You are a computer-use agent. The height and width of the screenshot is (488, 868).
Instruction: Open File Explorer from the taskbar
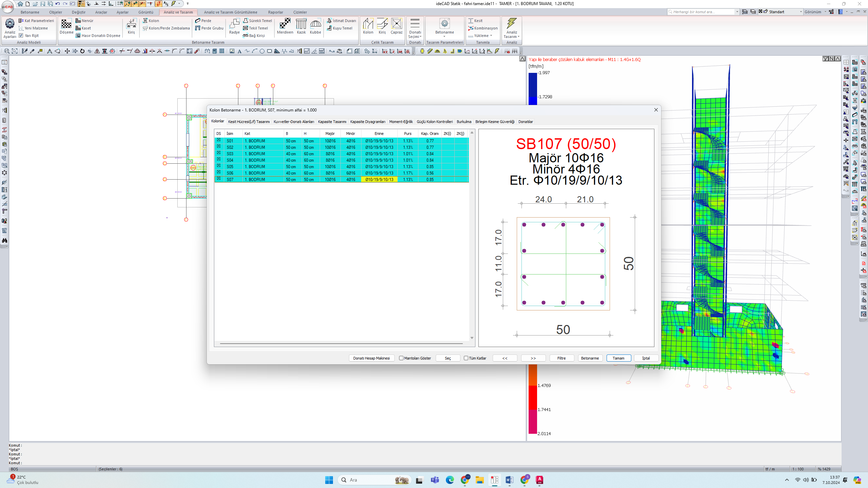tap(479, 480)
